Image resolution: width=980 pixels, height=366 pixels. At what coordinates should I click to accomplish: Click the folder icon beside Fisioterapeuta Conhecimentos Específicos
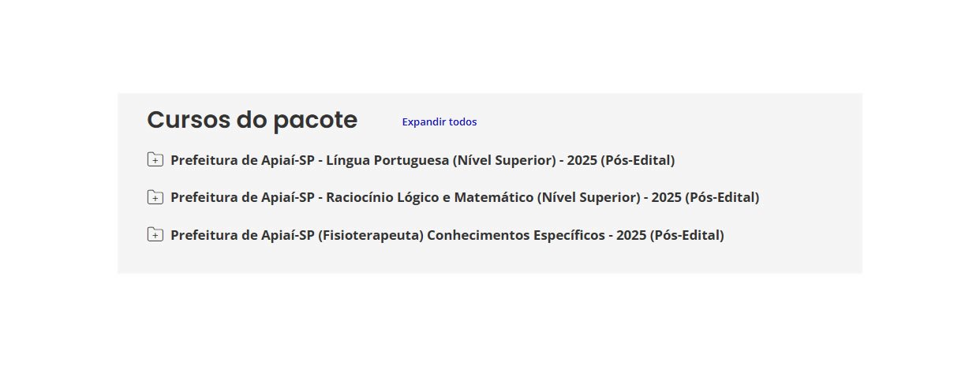[155, 235]
